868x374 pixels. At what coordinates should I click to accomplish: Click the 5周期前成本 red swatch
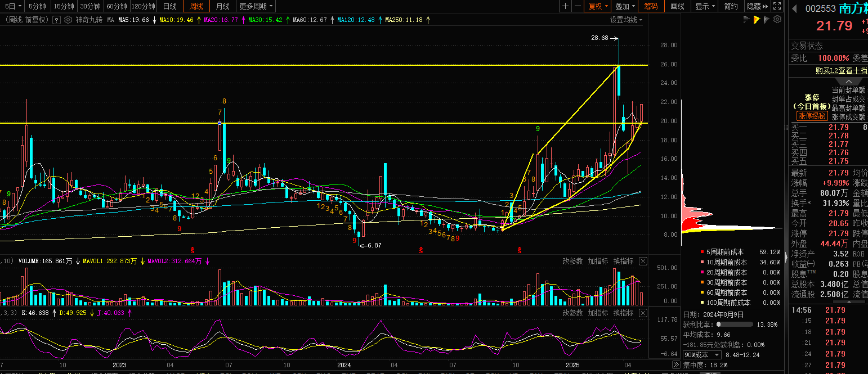pos(702,252)
